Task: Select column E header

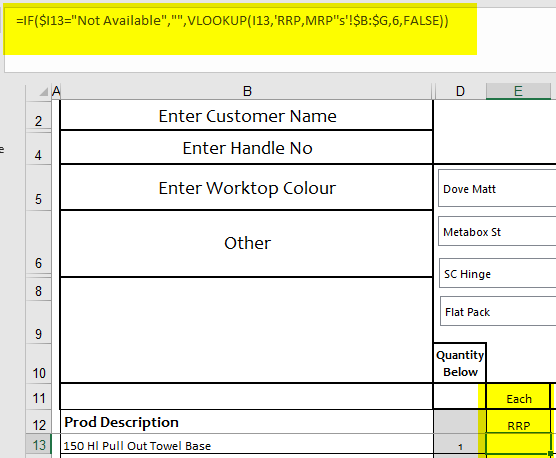Action: point(518,91)
